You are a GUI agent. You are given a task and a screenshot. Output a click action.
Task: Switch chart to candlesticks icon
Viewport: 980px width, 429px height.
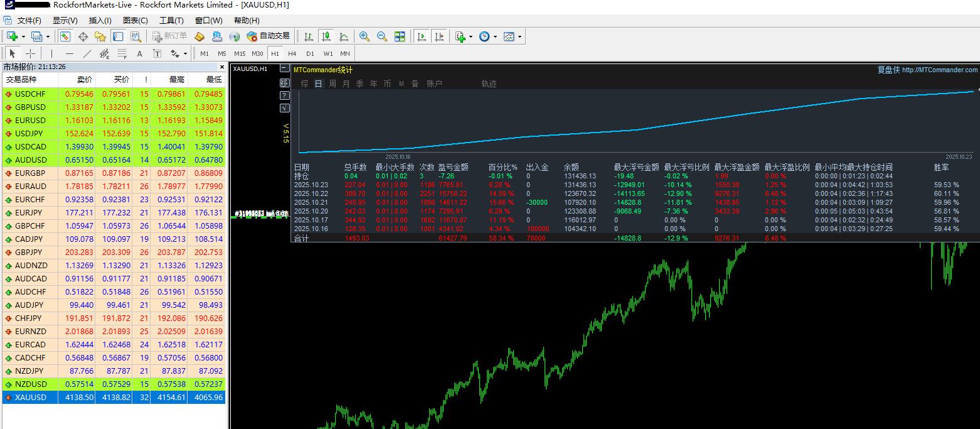tap(326, 36)
